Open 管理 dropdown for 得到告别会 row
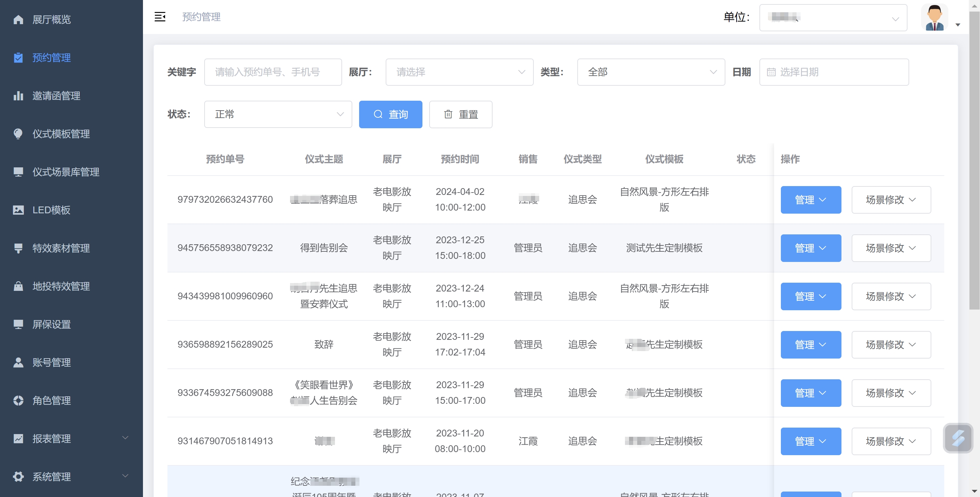The width and height of the screenshot is (980, 497). (811, 248)
